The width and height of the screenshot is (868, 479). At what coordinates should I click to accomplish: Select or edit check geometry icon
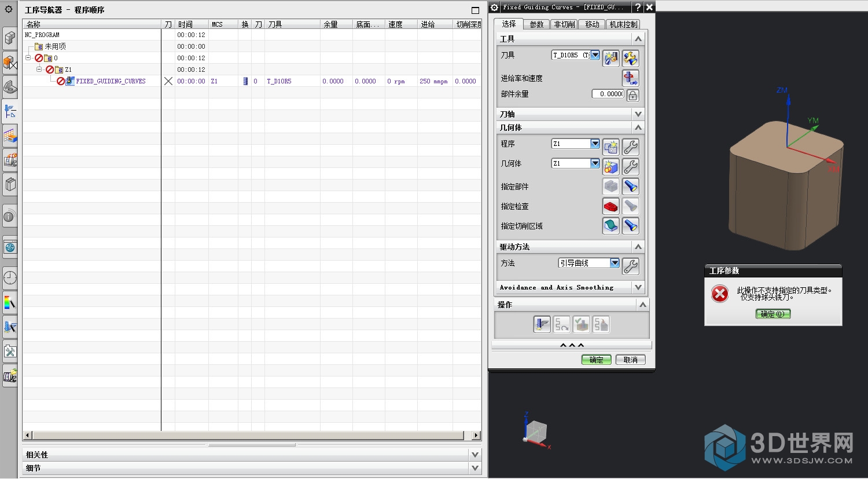611,206
